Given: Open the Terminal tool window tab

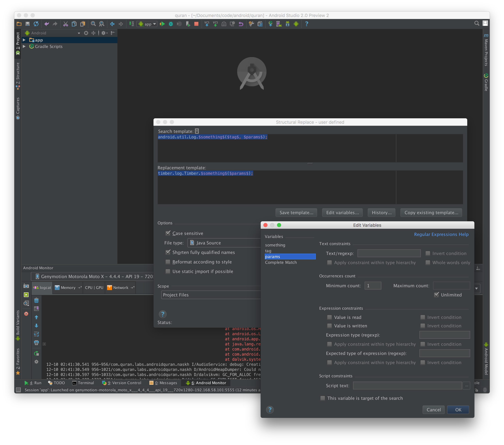Looking at the screenshot, I should [83, 383].
